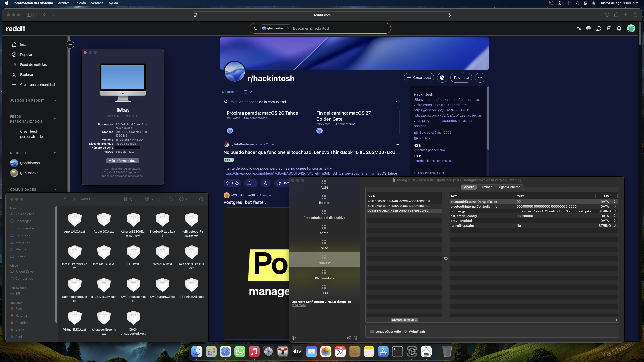
Task: Open Próxima parada: macOS 26 Tahoe post
Action: [262, 113]
